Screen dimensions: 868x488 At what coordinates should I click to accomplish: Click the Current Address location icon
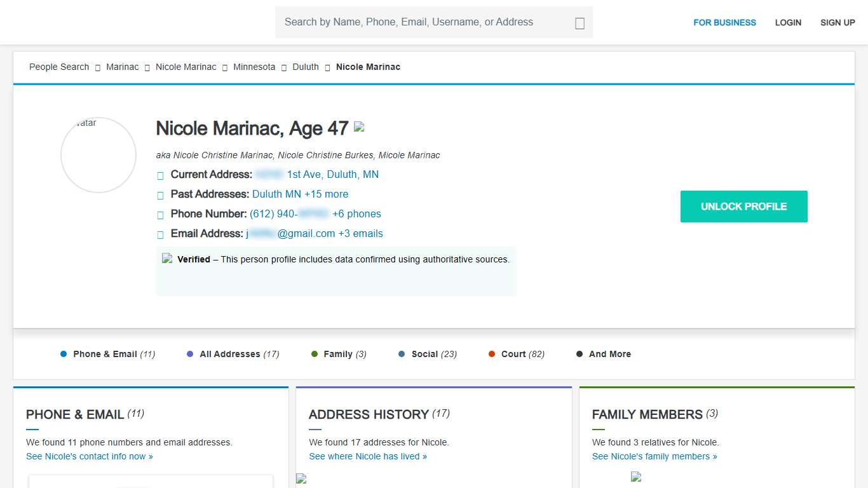160,175
